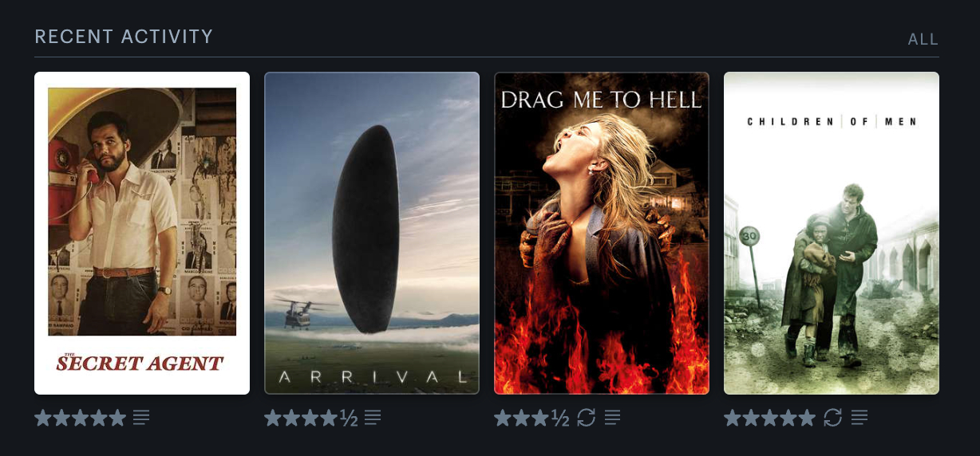Click the rewatch icon beneath Children of Men
Viewport: 980px width, 456px height.
pyautogui.click(x=833, y=417)
